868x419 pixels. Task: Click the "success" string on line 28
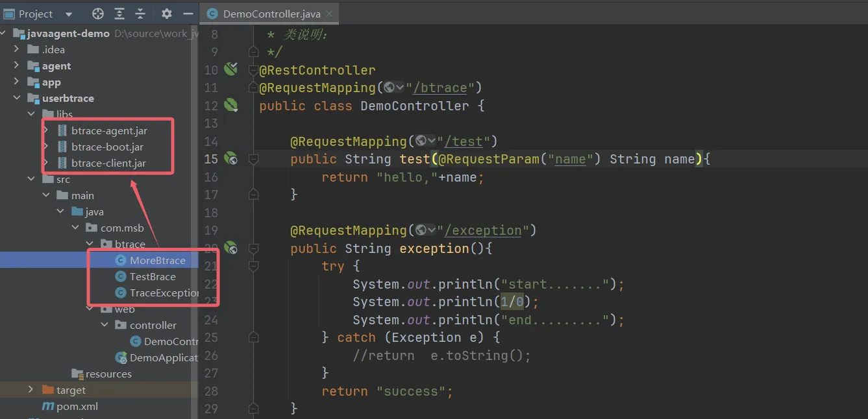(411, 391)
